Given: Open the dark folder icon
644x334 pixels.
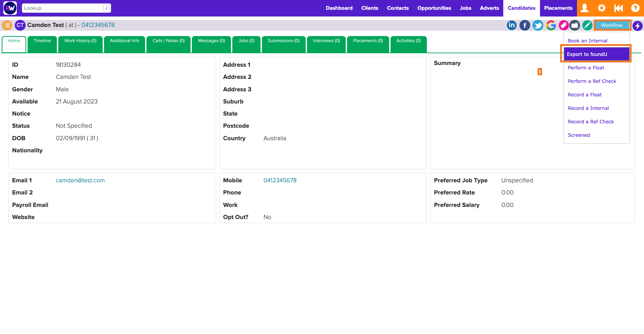Looking at the screenshot, I should pyautogui.click(x=575, y=25).
